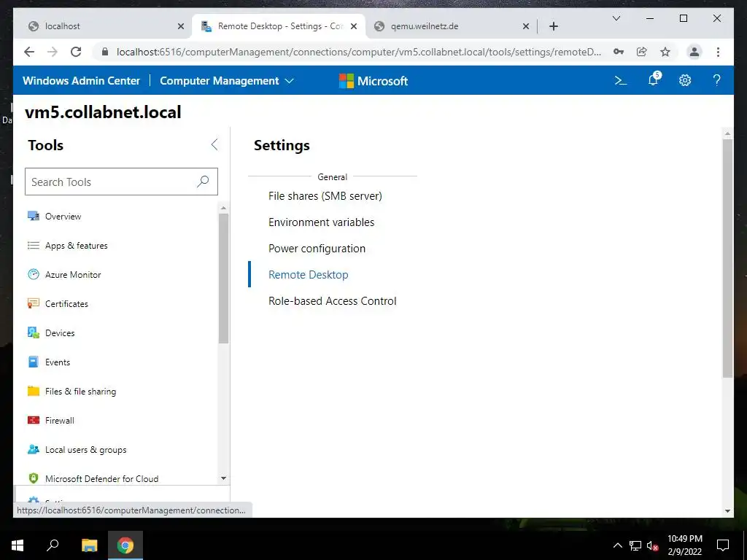The image size is (747, 560).
Task: Click the Microsoft logo in header
Action: (373, 81)
